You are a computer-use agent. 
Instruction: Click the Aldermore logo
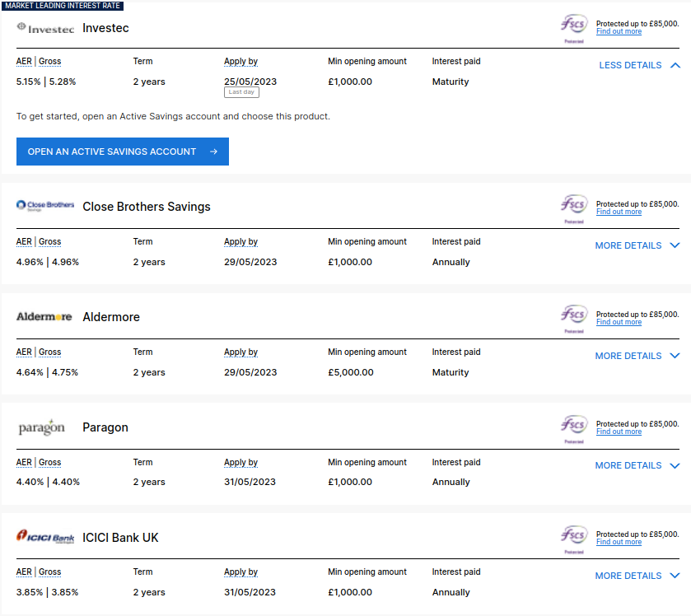pyautogui.click(x=44, y=316)
